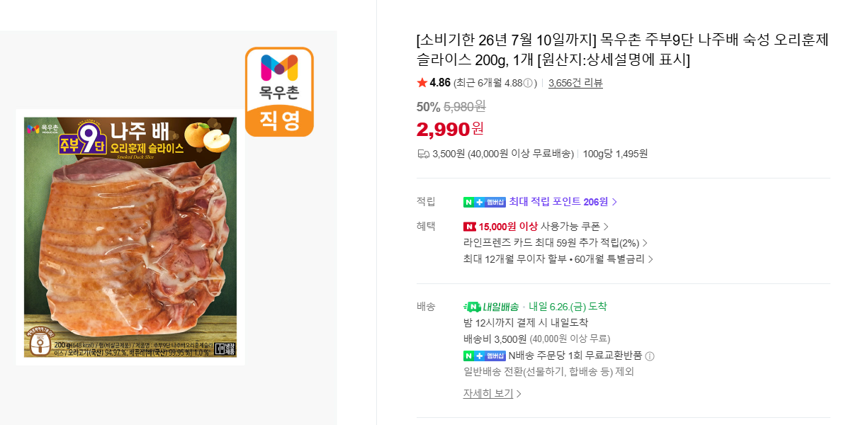This screenshot has width=868, height=425.
Task: Expand 최대 적립 포인트 206원 chevron
Action: pos(614,202)
